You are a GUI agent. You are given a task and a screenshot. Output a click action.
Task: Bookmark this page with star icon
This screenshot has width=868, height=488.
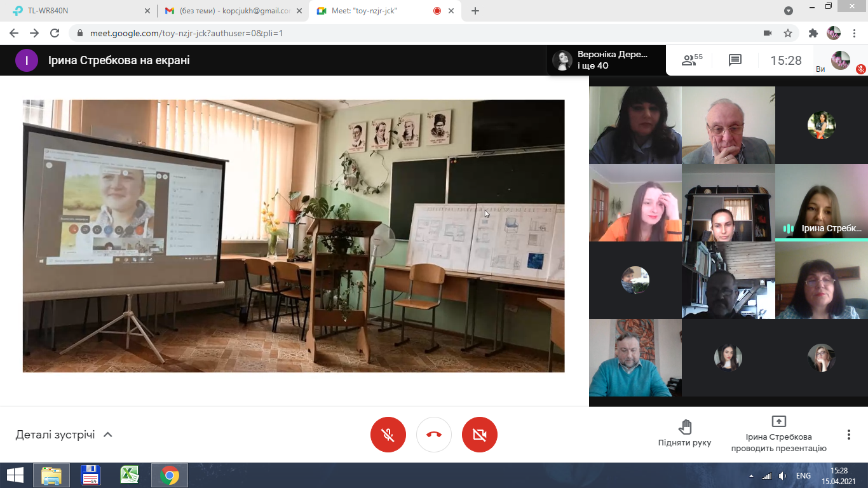tap(788, 33)
